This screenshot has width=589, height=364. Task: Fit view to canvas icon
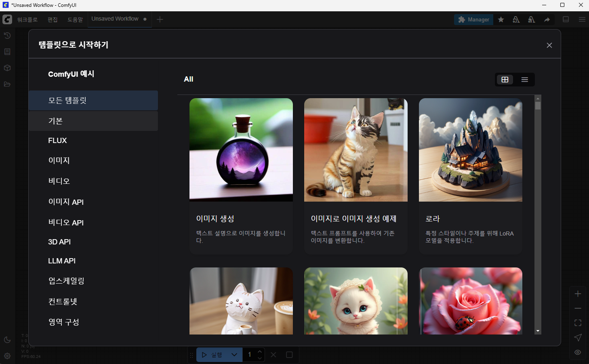[x=578, y=323]
